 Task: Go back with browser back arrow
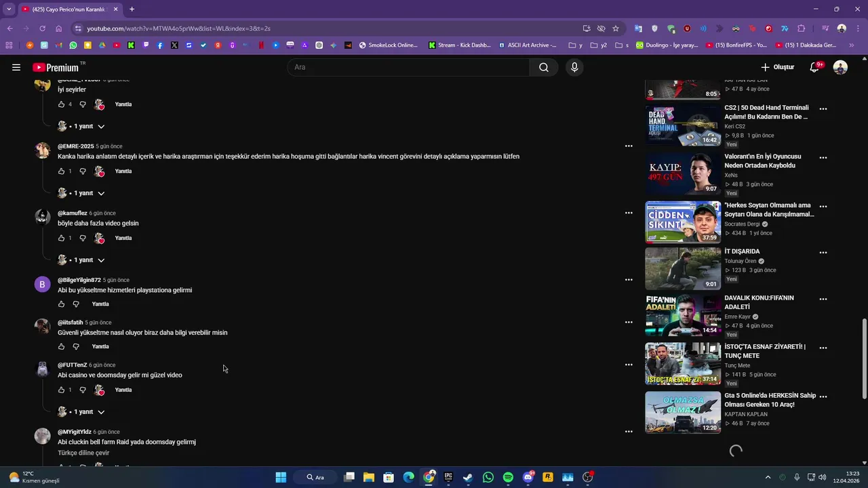pyautogui.click(x=9, y=28)
